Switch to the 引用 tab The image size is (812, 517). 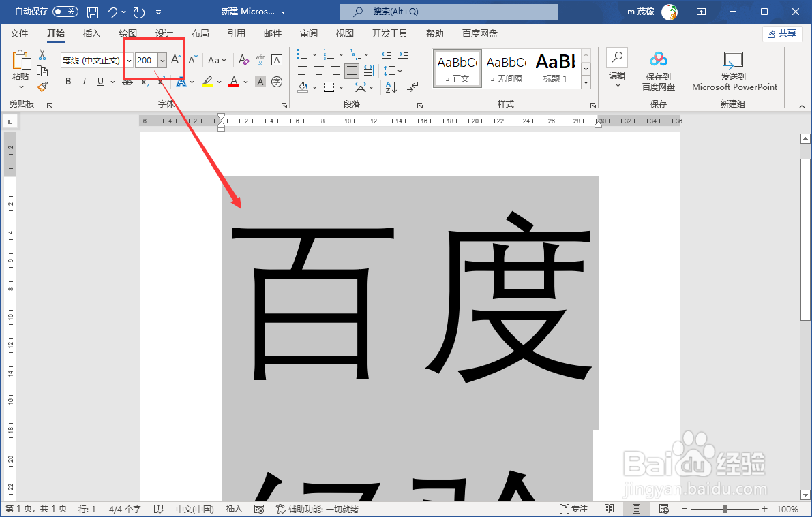[x=236, y=33]
